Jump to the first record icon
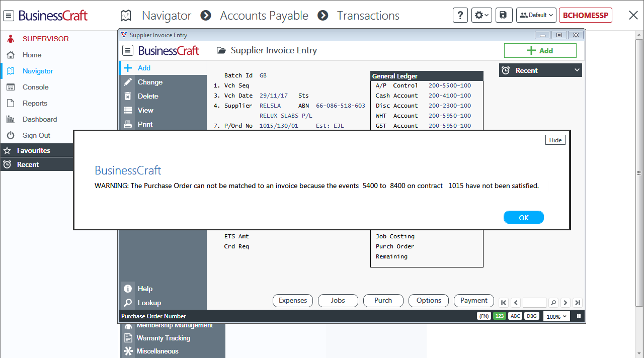Screen dimensions: 644x358 (504, 303)
